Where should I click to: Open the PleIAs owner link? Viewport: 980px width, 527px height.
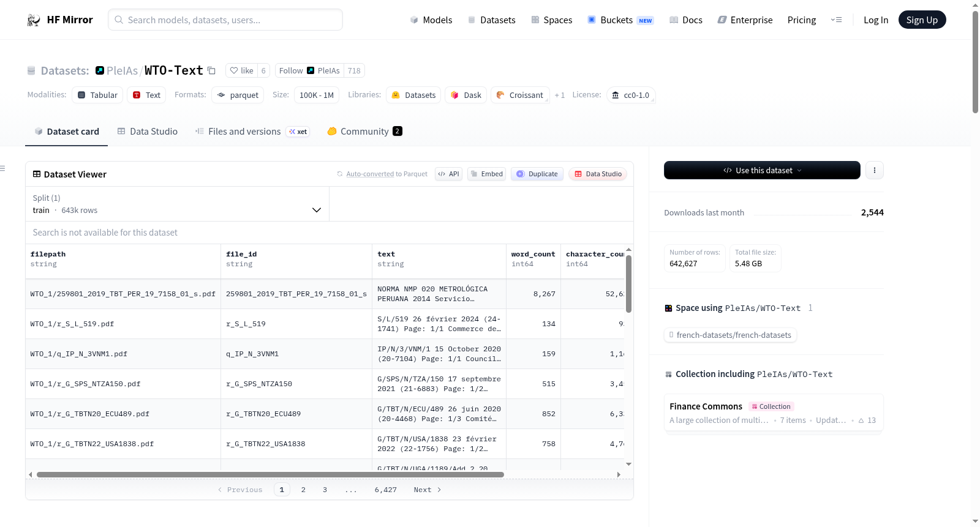(122, 70)
